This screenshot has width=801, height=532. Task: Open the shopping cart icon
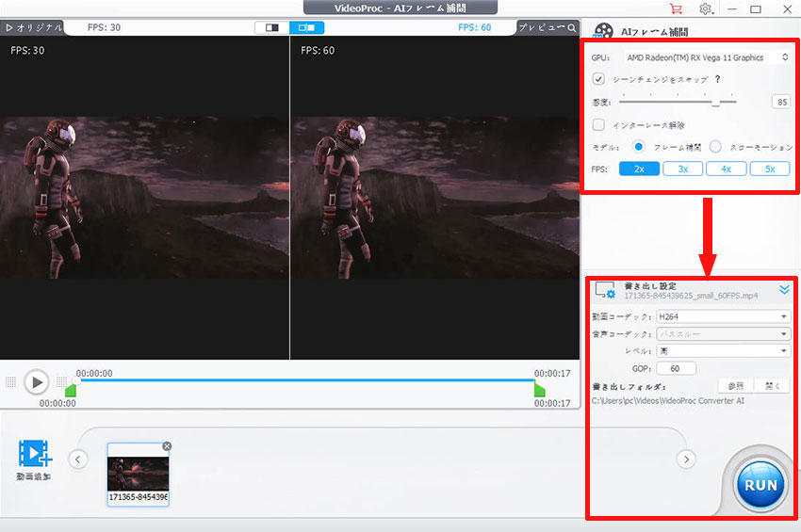pyautogui.click(x=676, y=8)
